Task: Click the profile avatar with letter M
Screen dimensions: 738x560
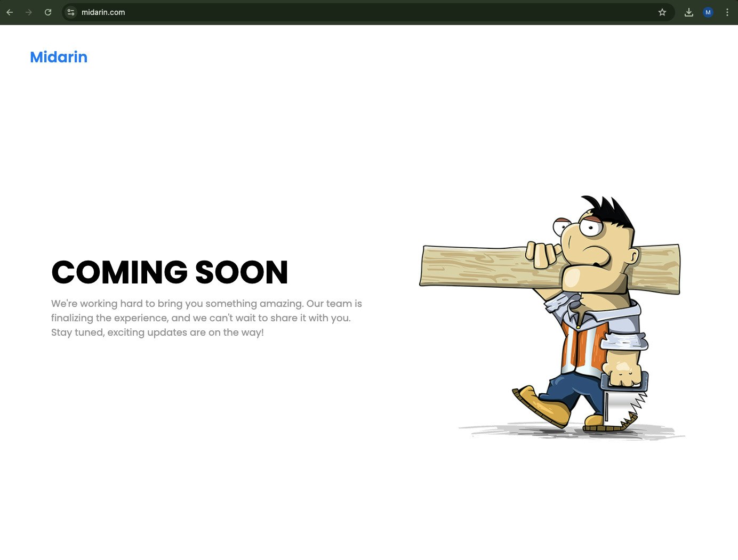Action: click(708, 12)
